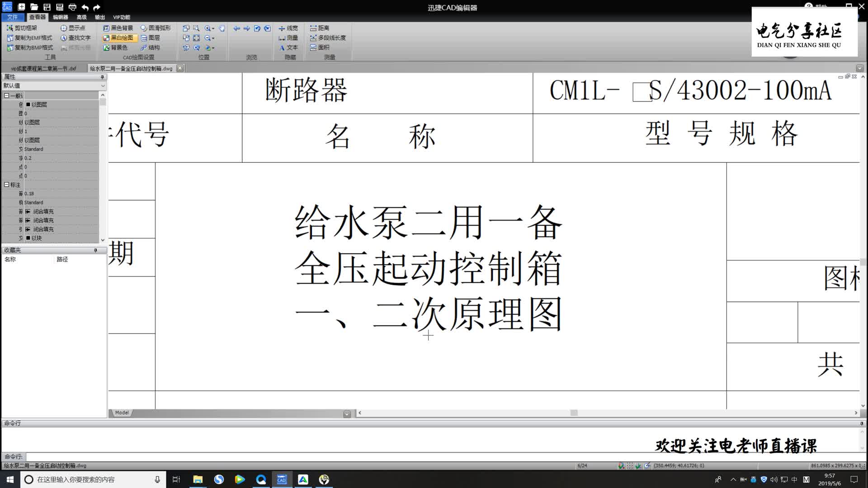868x488 pixels.
Task: Select the pan hand tool
Action: click(x=222, y=28)
